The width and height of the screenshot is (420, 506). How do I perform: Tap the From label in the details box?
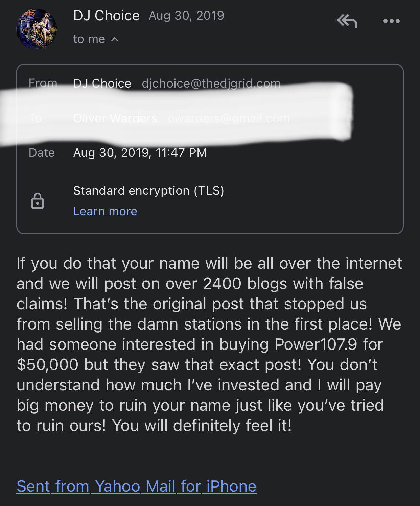click(43, 83)
